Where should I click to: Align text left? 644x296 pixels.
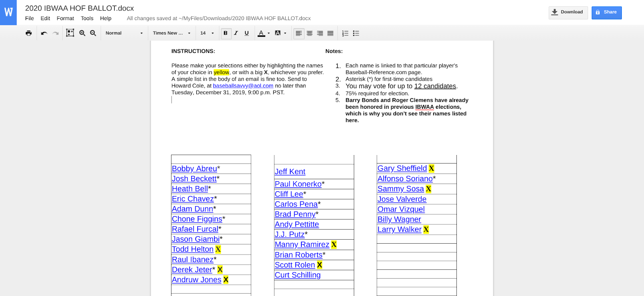(x=299, y=33)
